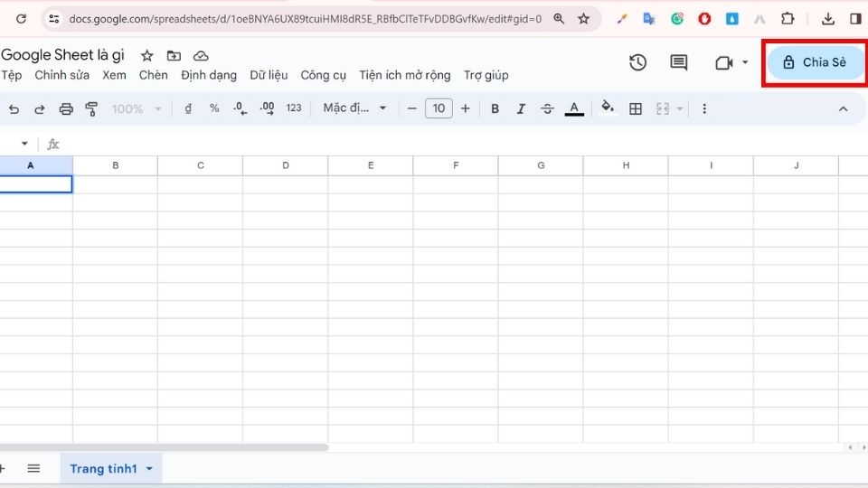Expand the camera meeting dropdown arrow
Screen dimensions: 868x488
pos(745,62)
